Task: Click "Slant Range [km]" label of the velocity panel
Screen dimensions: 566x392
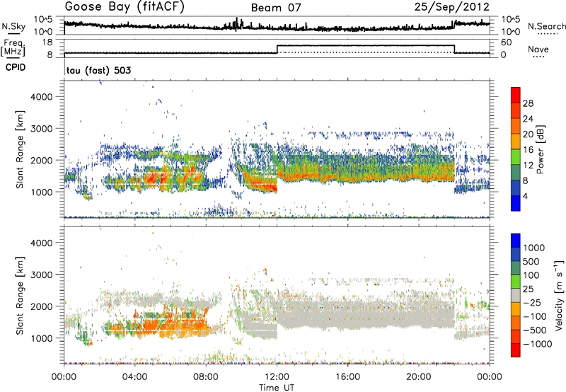Action: tap(20, 295)
